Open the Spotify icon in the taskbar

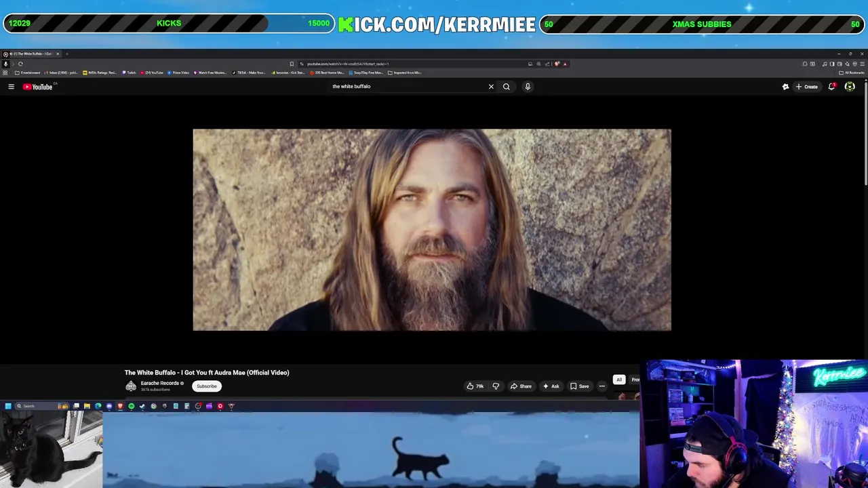[x=131, y=406]
